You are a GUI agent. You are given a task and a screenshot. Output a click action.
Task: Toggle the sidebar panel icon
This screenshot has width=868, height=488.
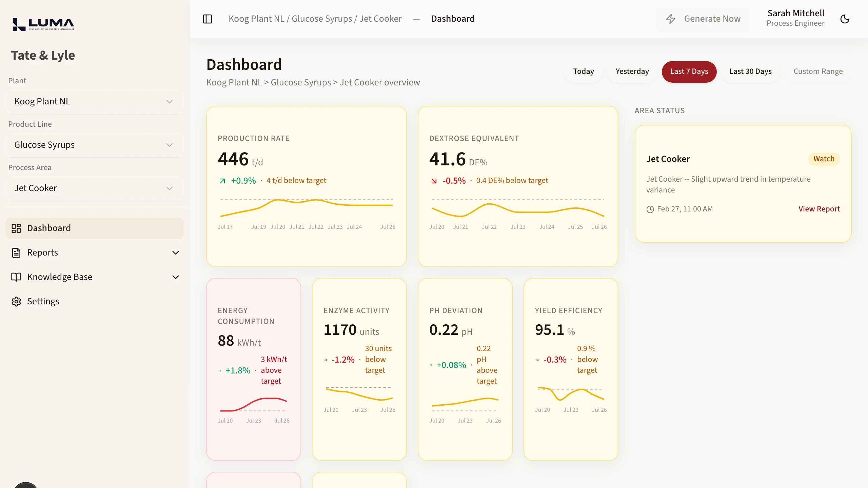(x=207, y=19)
